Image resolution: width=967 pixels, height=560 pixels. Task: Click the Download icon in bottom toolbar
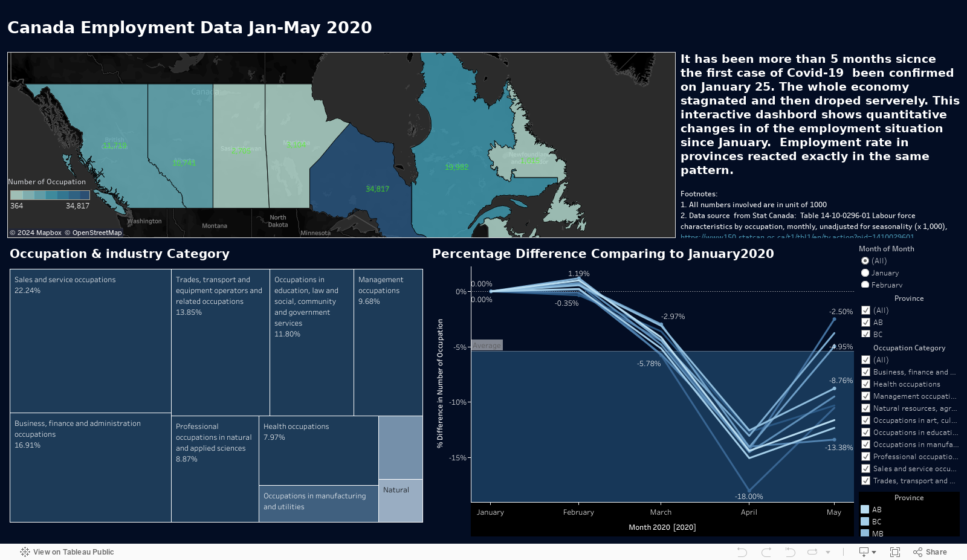click(864, 552)
